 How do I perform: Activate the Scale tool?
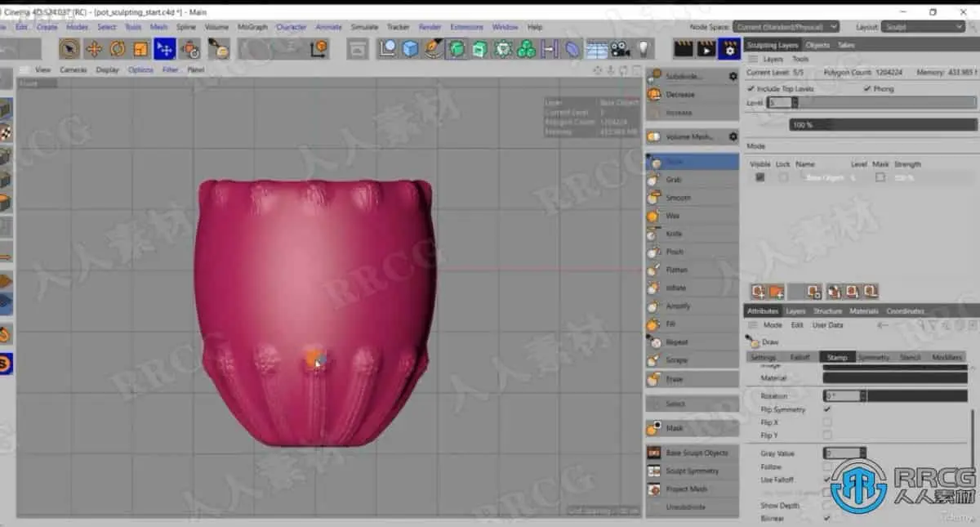point(141,49)
